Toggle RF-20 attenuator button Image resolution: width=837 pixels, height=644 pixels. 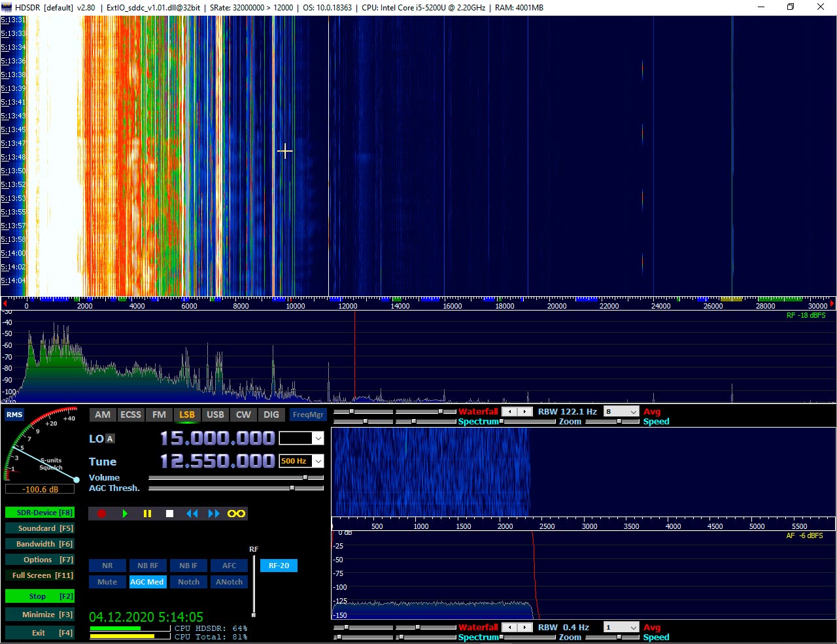click(x=279, y=566)
